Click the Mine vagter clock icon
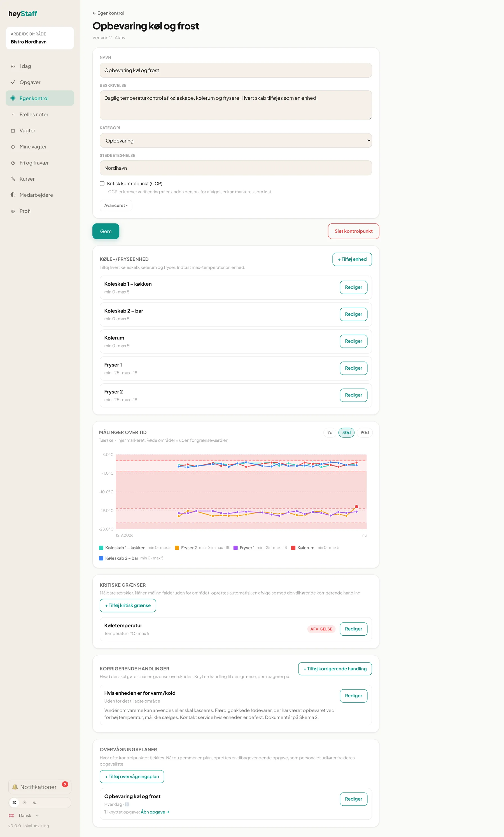 (13, 147)
